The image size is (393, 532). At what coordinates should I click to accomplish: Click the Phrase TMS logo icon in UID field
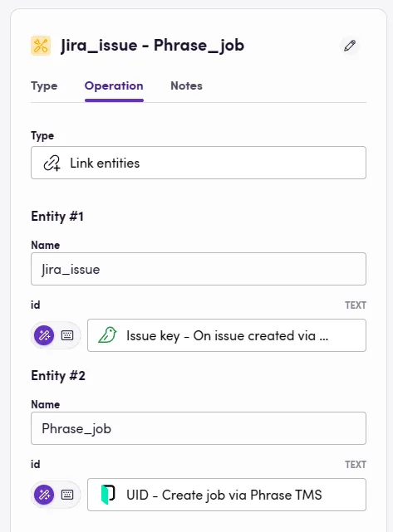(108, 495)
